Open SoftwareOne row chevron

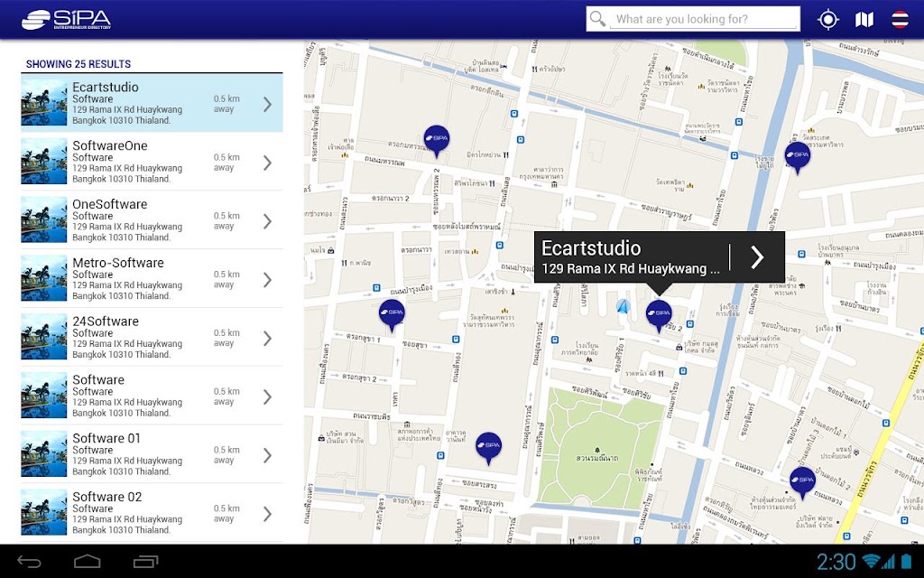point(267,163)
